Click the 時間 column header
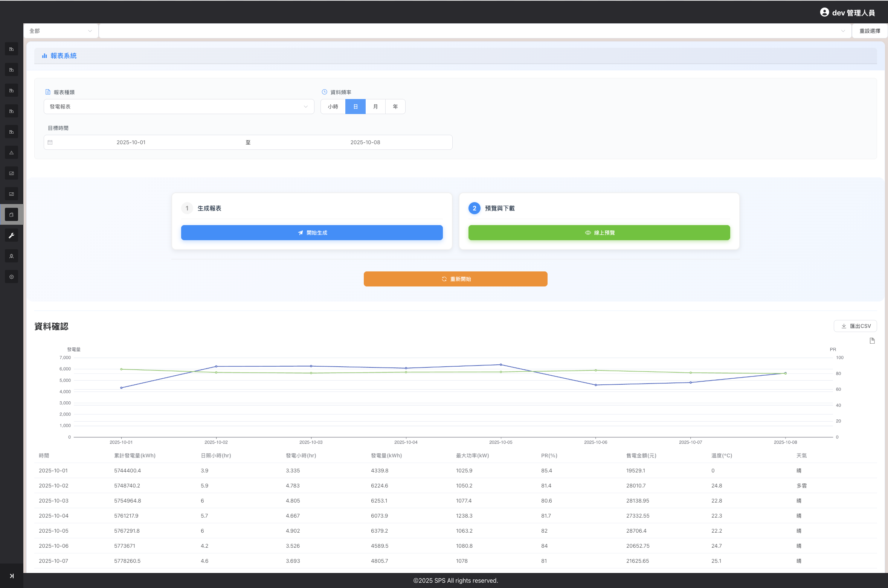 44,455
